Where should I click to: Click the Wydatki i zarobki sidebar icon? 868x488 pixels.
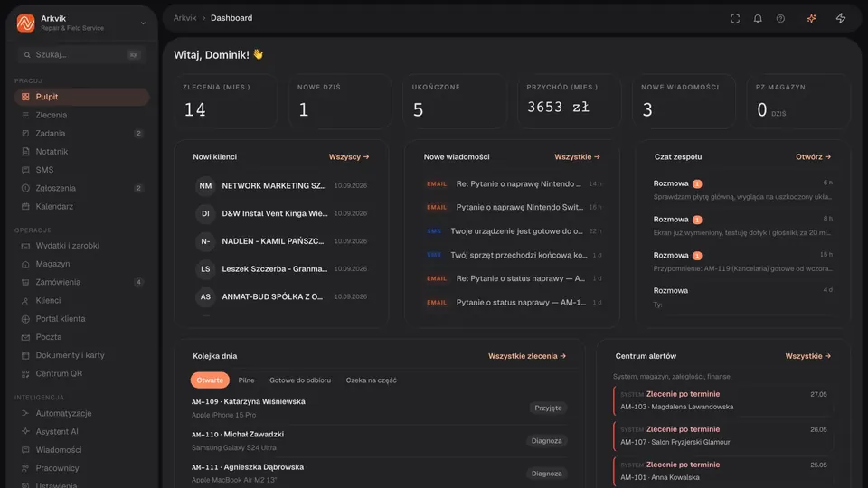[x=25, y=246]
